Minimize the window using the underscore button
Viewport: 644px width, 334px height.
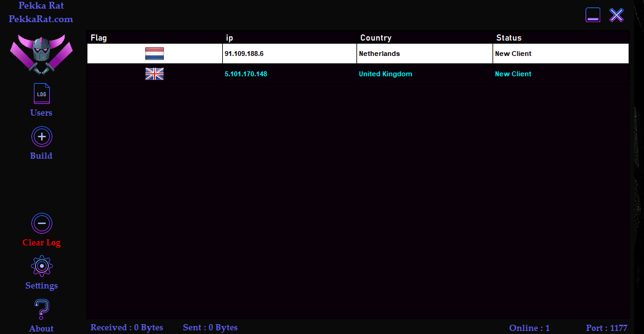point(592,15)
